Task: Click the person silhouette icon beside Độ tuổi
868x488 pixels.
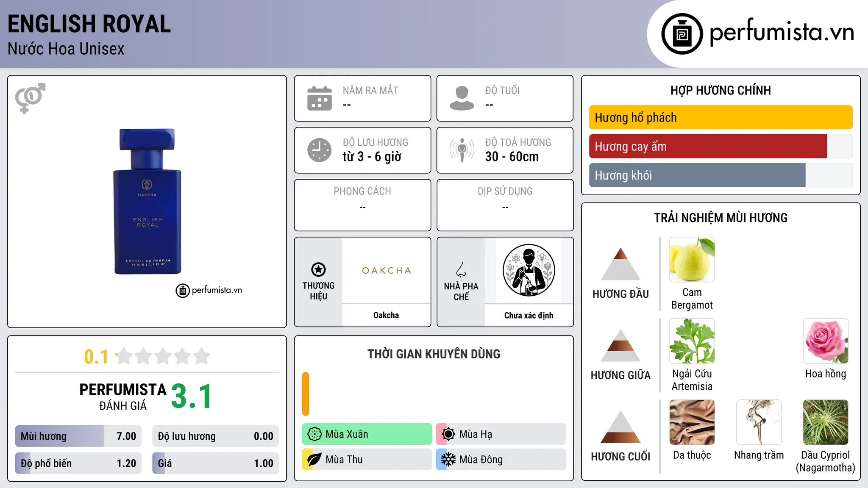Action: pos(462,98)
